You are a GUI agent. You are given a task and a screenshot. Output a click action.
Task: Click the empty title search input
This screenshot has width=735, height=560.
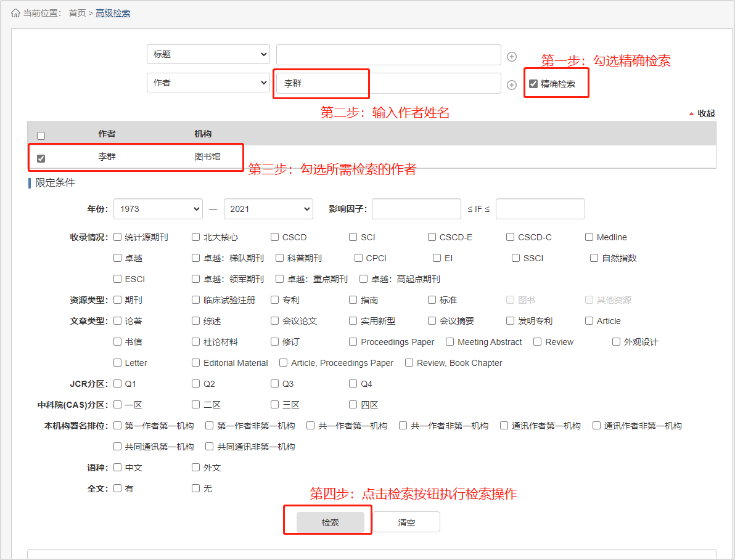(x=388, y=55)
